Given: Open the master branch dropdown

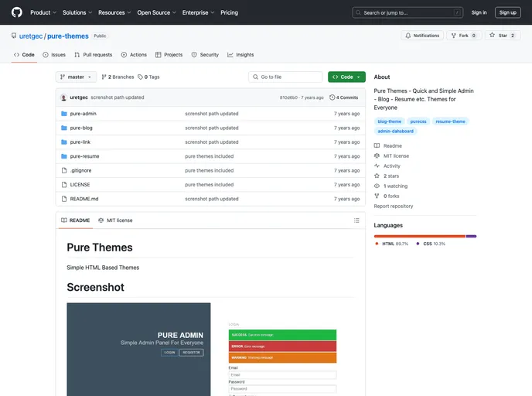Looking at the screenshot, I should (76, 77).
